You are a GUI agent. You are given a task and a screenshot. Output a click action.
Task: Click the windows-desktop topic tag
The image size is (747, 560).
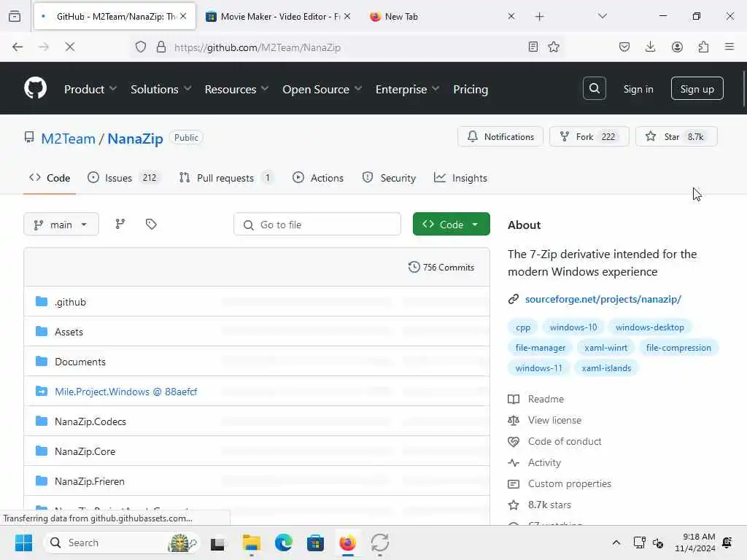pyautogui.click(x=649, y=327)
